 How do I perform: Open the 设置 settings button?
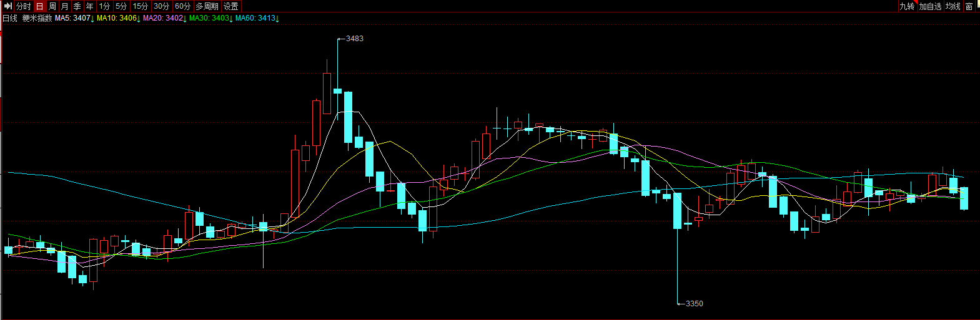click(231, 6)
